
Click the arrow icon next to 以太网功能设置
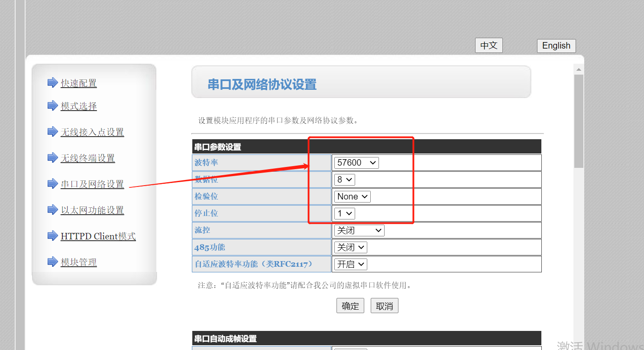[x=52, y=209]
